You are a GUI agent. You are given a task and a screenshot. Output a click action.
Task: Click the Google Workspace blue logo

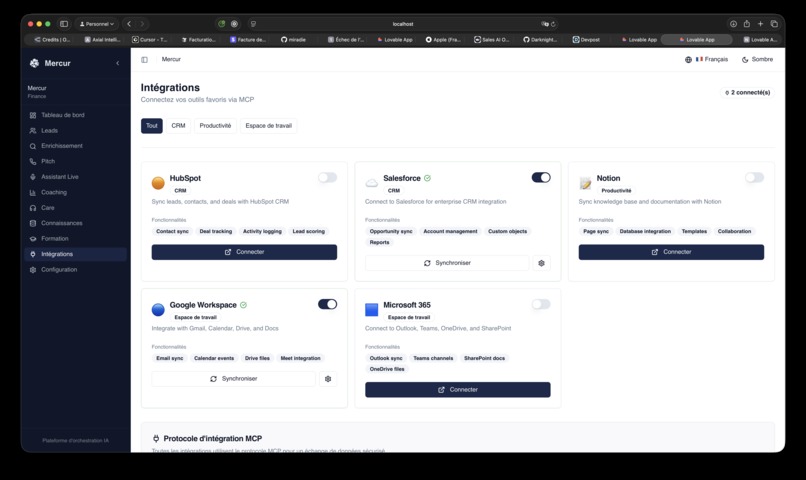click(x=158, y=309)
